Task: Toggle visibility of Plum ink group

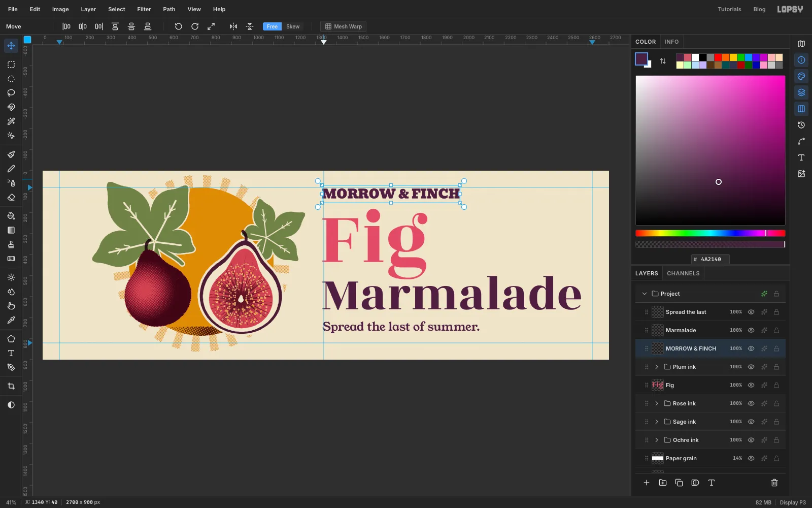Action: pyautogui.click(x=751, y=367)
